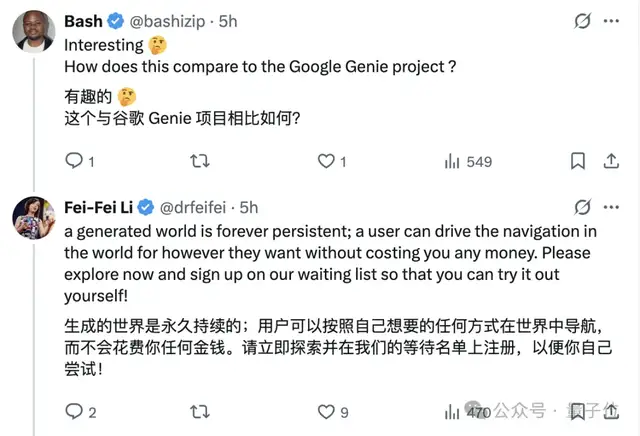Repost Fei-Fei Li's tweet
The height and width of the screenshot is (436, 640).
pos(200,411)
